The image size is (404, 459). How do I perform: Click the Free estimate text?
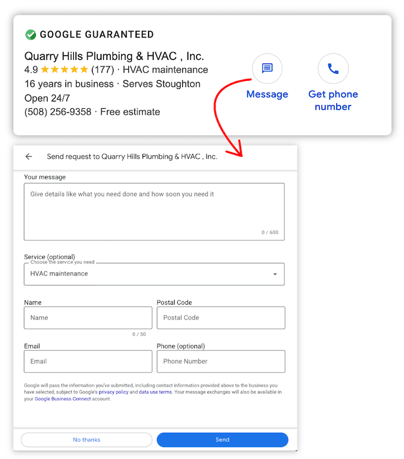coord(130,112)
